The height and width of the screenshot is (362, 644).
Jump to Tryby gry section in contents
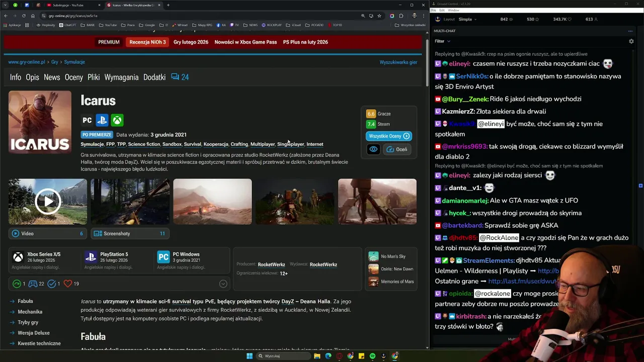click(28, 322)
